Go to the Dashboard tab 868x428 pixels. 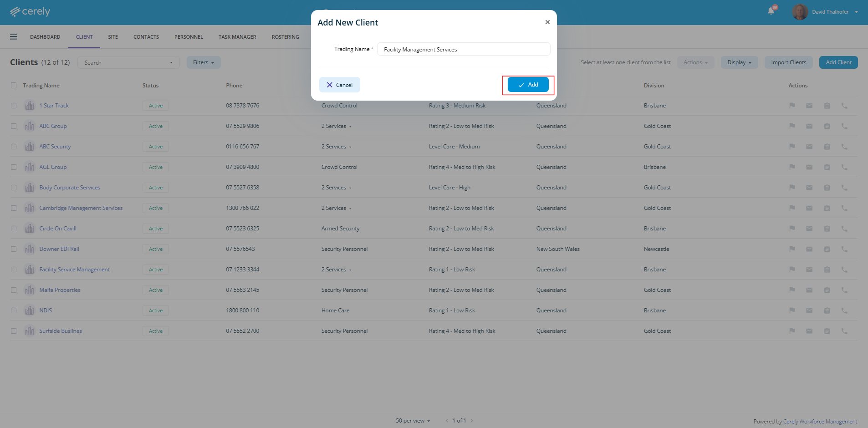click(x=45, y=37)
